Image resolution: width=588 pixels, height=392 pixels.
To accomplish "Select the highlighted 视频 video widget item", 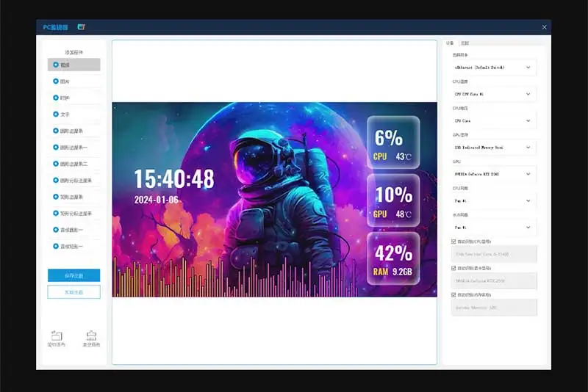I will click(x=74, y=65).
